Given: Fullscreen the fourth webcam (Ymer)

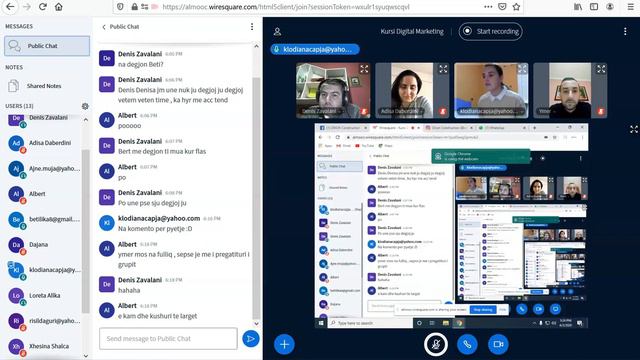Looking at the screenshot, I should pos(601,69).
